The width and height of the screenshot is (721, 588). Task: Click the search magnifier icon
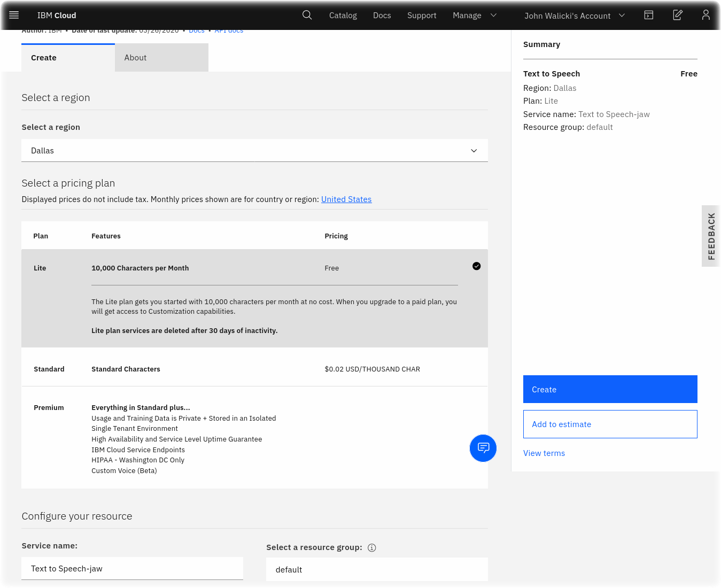coord(307,15)
